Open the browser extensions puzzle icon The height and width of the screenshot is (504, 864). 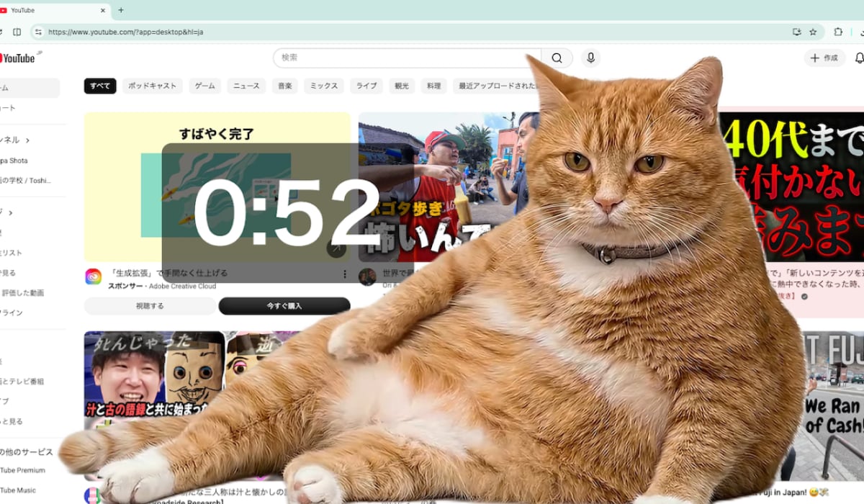[x=838, y=32]
